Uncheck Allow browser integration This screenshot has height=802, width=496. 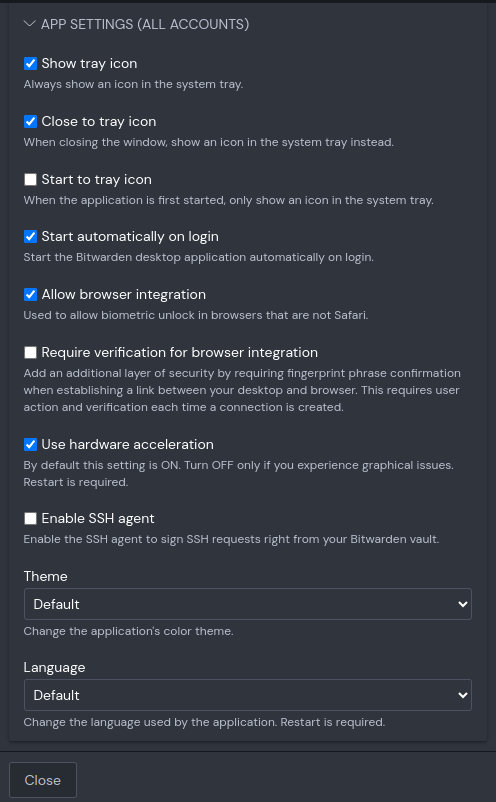tap(31, 294)
